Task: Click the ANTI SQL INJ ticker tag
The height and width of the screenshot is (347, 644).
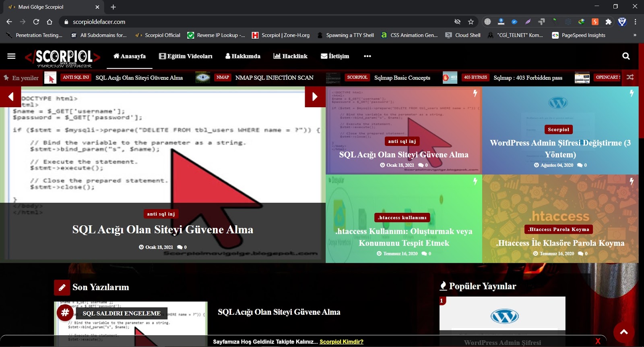Action: (x=76, y=77)
